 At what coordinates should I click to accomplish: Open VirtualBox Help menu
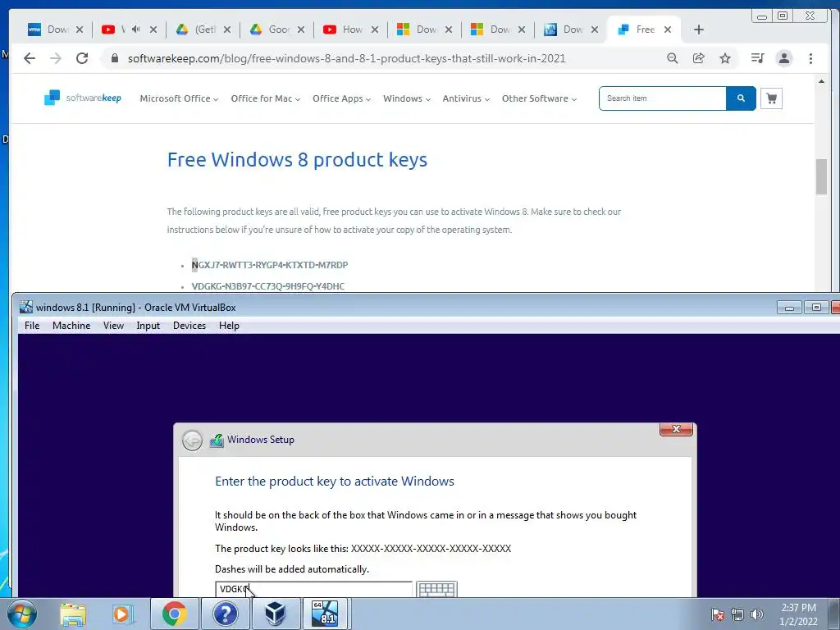point(229,326)
